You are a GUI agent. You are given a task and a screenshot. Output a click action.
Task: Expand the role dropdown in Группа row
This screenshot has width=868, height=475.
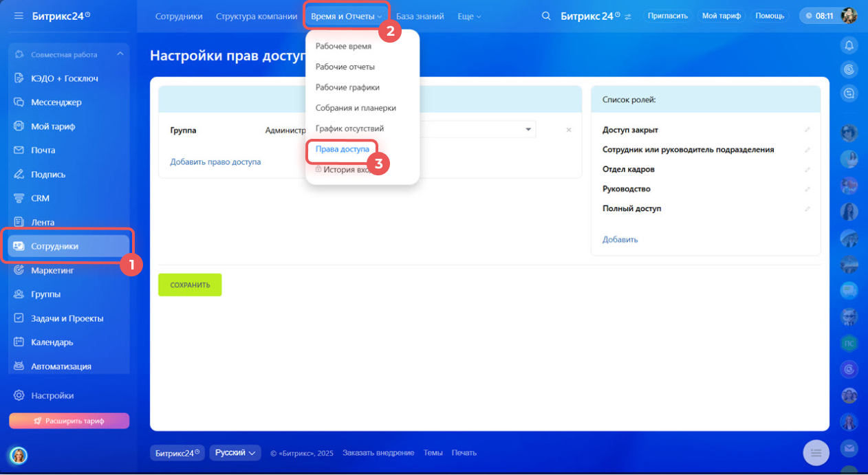[x=528, y=129]
